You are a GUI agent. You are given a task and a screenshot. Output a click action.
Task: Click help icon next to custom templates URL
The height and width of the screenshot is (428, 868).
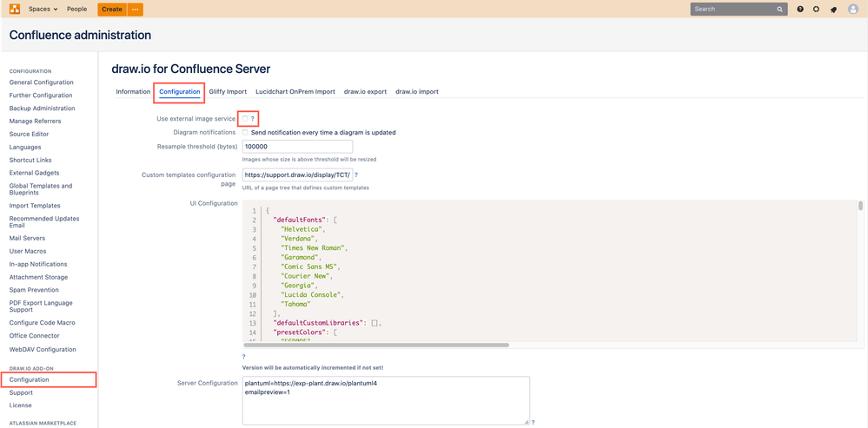click(x=355, y=175)
